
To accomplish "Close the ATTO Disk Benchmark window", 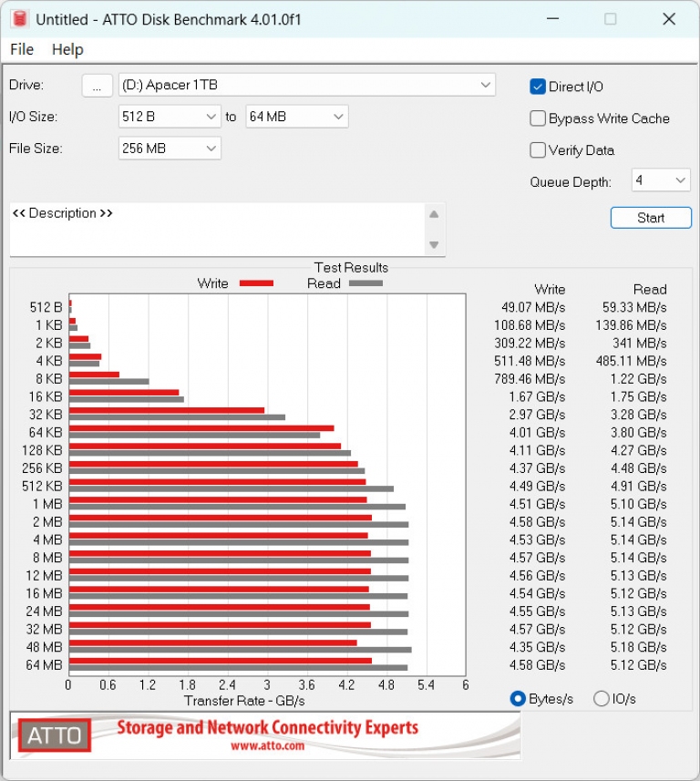I will coord(669,19).
